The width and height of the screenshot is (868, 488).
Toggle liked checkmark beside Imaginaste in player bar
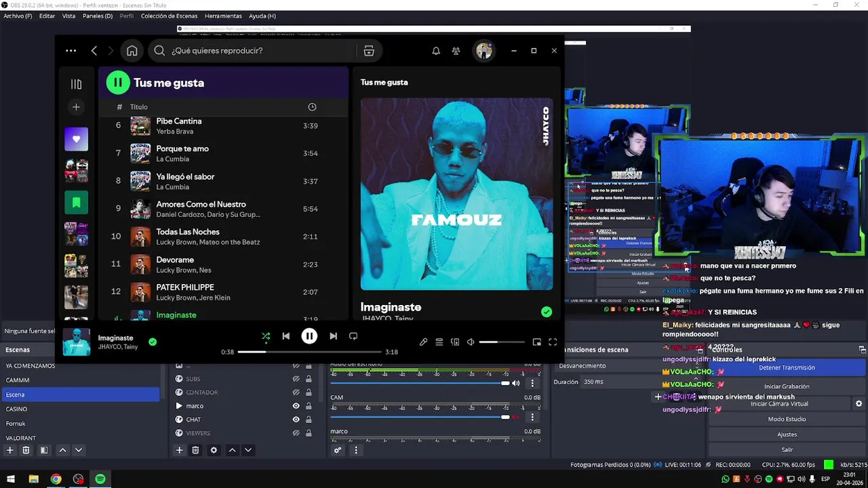(153, 342)
